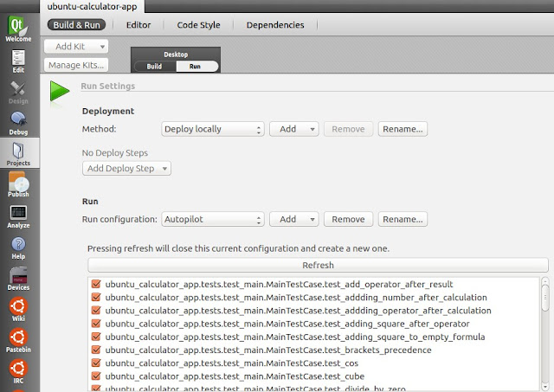
Task: Switch to Debug mode
Action: tap(18, 124)
